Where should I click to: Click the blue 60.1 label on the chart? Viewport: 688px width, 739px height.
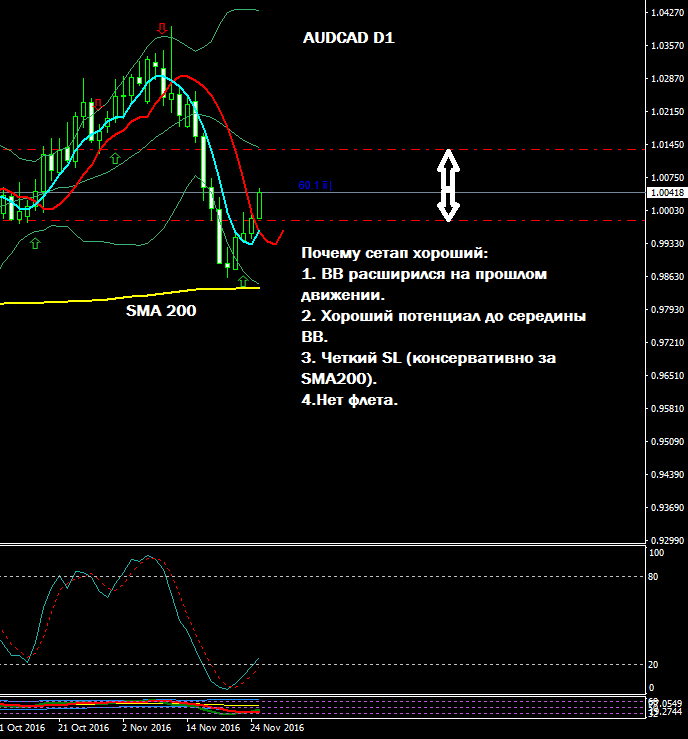click(x=315, y=185)
